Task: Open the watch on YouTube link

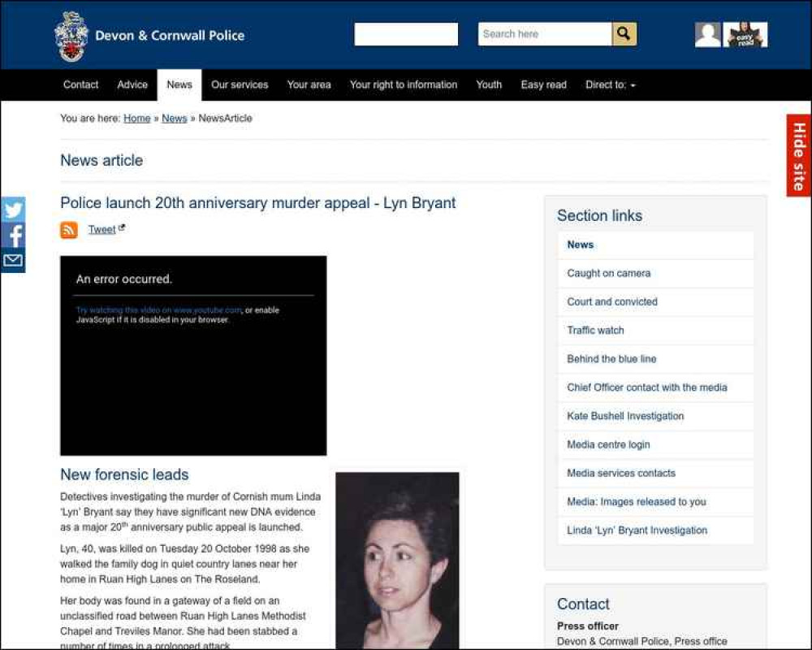Action: click(159, 310)
